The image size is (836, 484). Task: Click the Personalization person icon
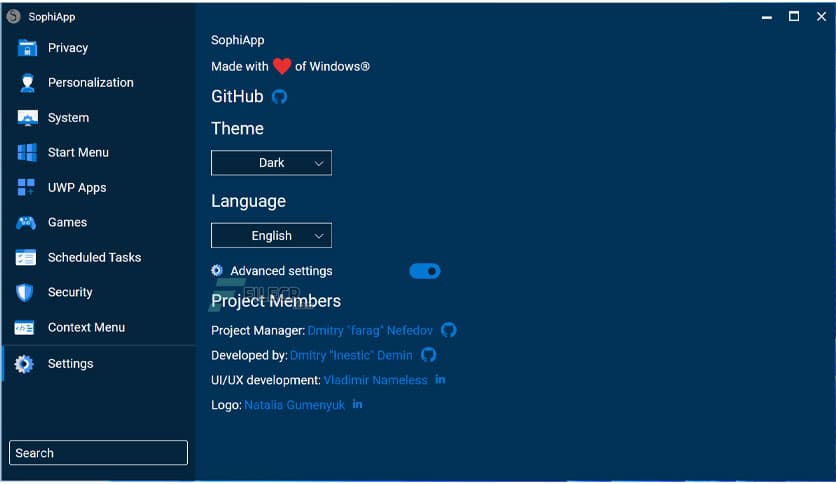click(x=27, y=83)
